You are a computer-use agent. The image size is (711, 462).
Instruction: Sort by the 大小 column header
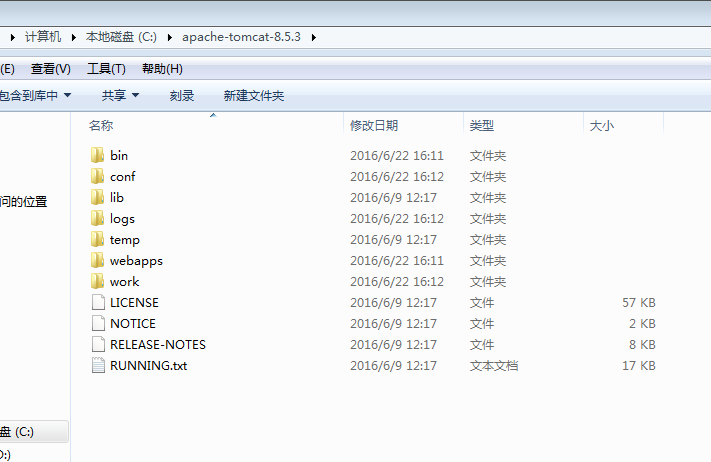pyautogui.click(x=602, y=126)
